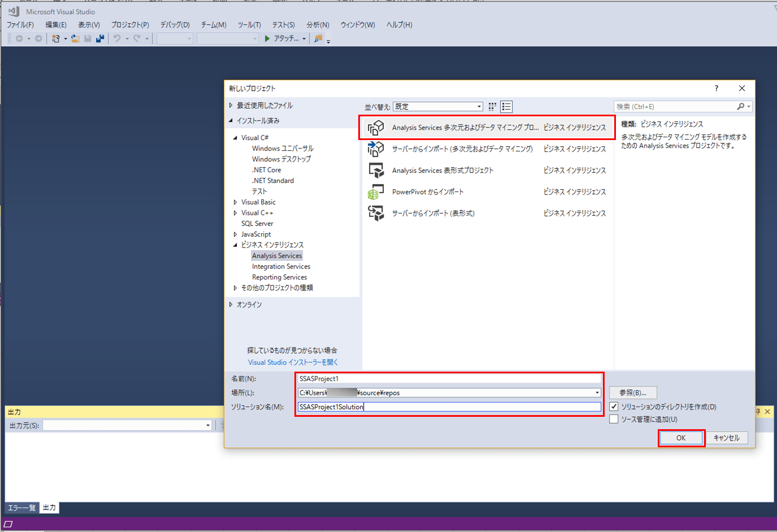
Task: Click the import from PowerPivot icon
Action: (x=376, y=192)
